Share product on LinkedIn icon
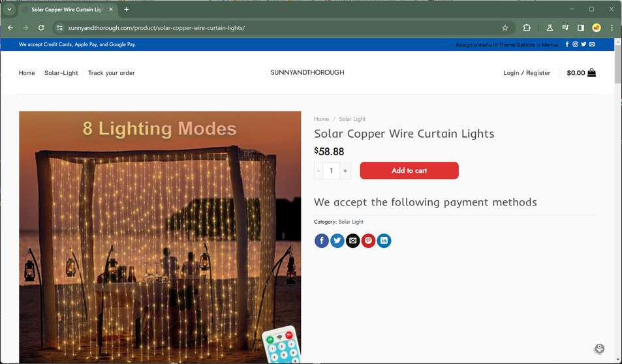Screen dimensions: 622x364 (384, 241)
